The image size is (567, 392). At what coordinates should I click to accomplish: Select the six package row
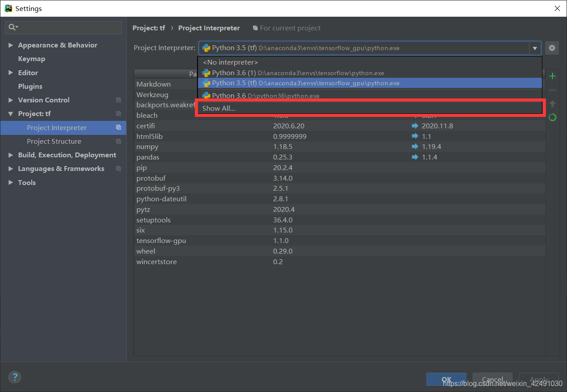point(340,230)
